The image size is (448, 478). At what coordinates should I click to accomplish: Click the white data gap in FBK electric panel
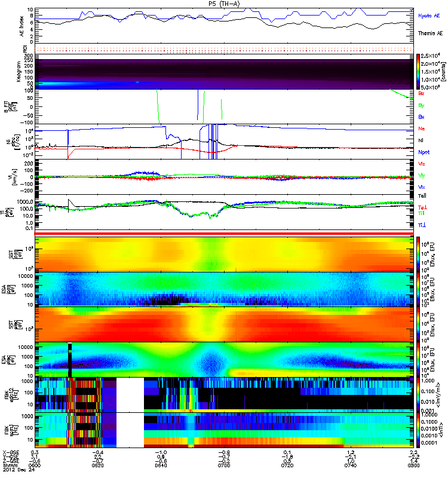coord(130,395)
